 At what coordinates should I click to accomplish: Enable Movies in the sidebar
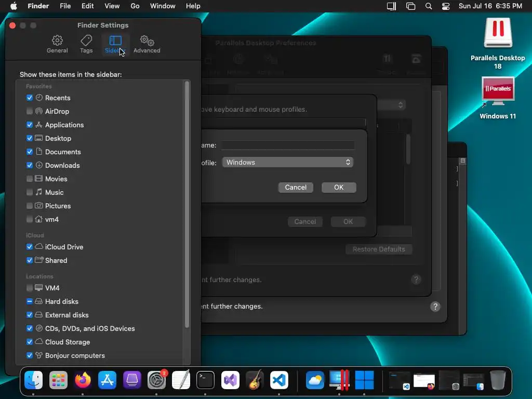pos(30,179)
